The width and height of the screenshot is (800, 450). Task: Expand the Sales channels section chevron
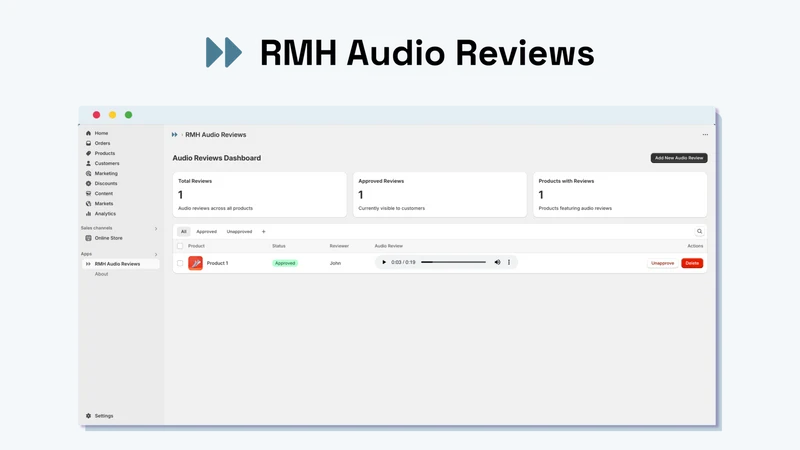tap(156, 229)
